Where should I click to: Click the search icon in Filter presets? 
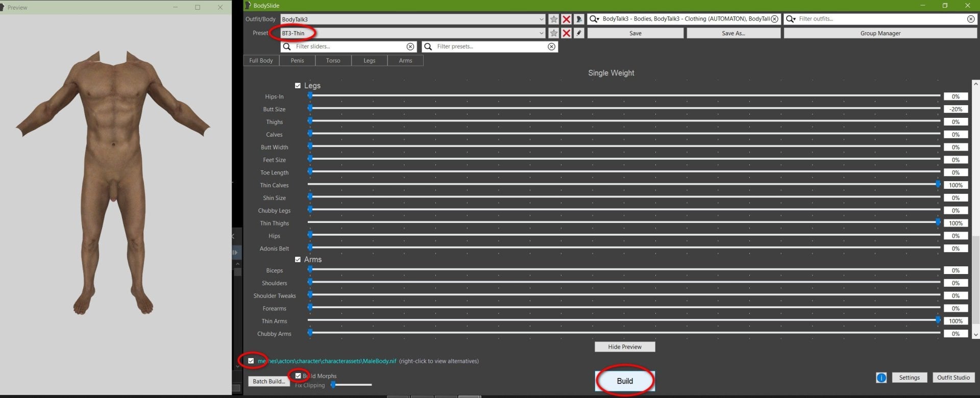coord(428,46)
